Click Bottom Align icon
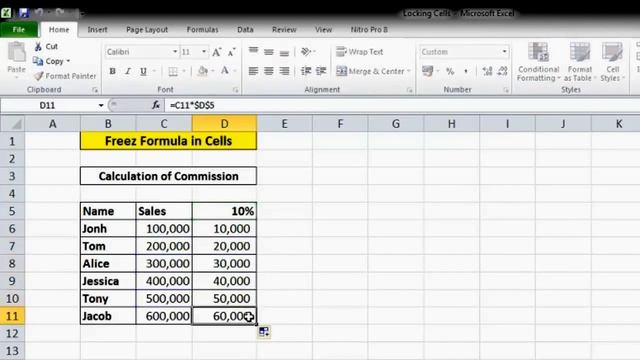Screen dimensions: 640x360 (x=284, y=52)
